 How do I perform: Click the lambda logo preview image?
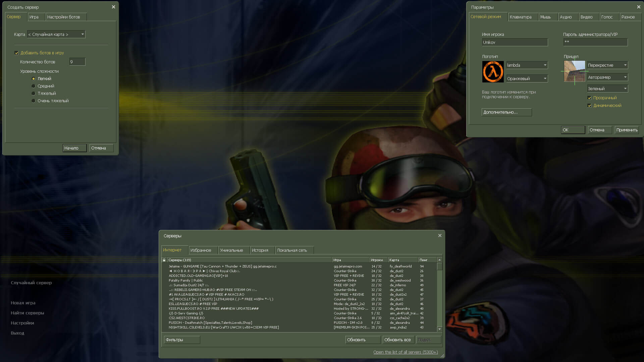(493, 71)
